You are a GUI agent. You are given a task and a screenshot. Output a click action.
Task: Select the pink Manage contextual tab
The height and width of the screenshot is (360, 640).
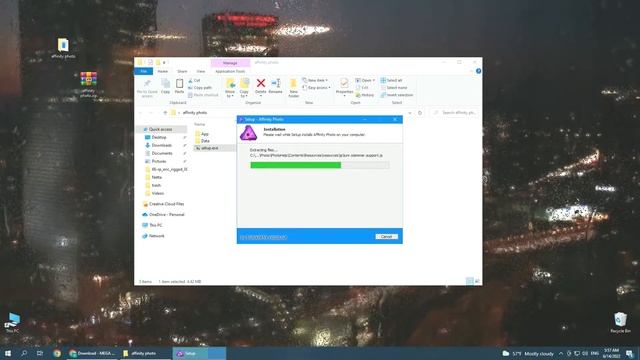tap(230, 63)
